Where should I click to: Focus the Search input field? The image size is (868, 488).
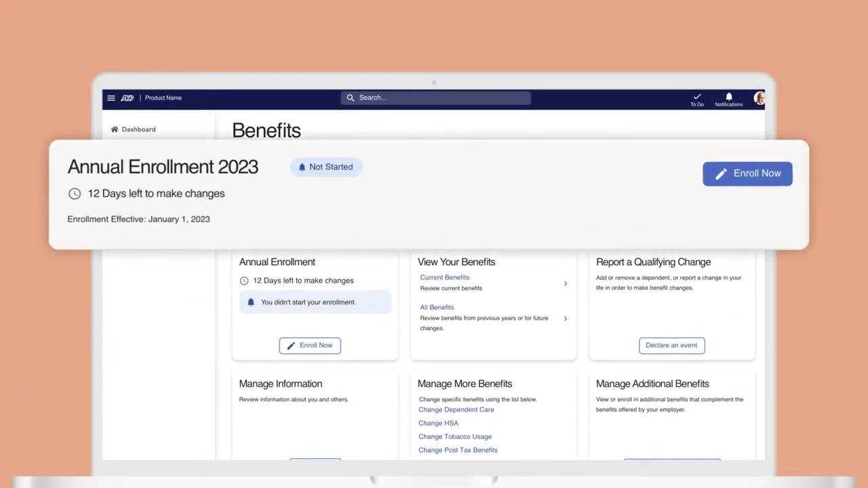coord(435,98)
